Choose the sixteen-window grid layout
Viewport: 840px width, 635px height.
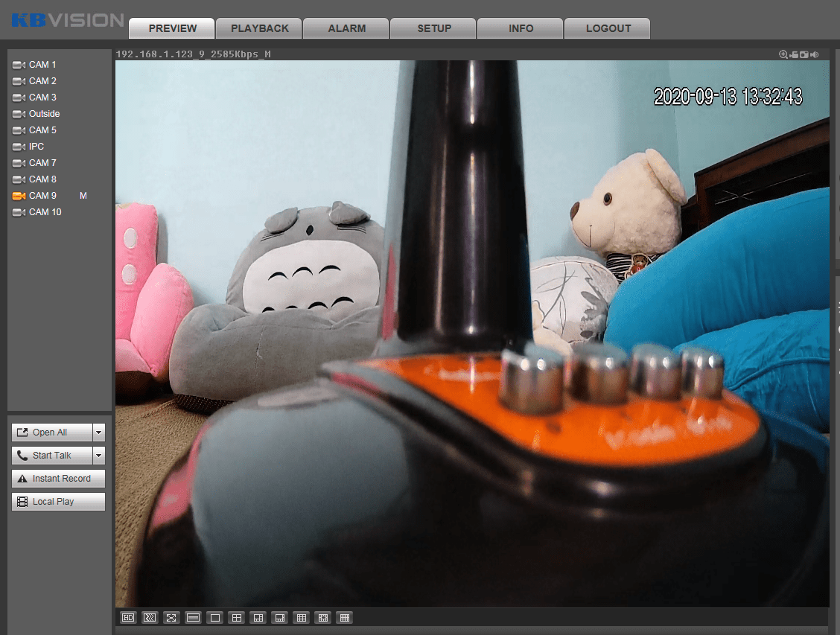click(x=344, y=618)
